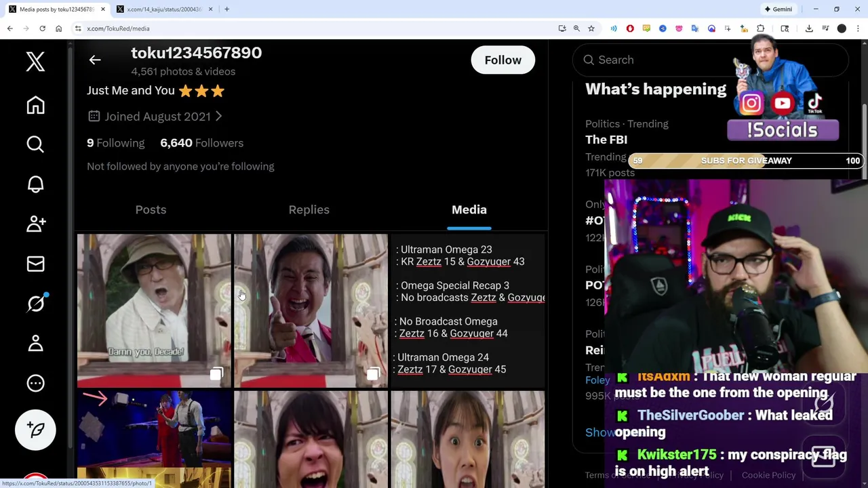The image size is (868, 488).
Task: Open the Ultraman Omega schedule text thumbnail
Action: click(468, 310)
